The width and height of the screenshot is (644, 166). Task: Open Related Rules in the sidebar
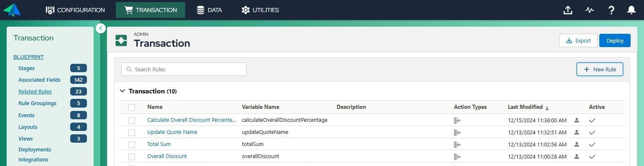click(35, 91)
